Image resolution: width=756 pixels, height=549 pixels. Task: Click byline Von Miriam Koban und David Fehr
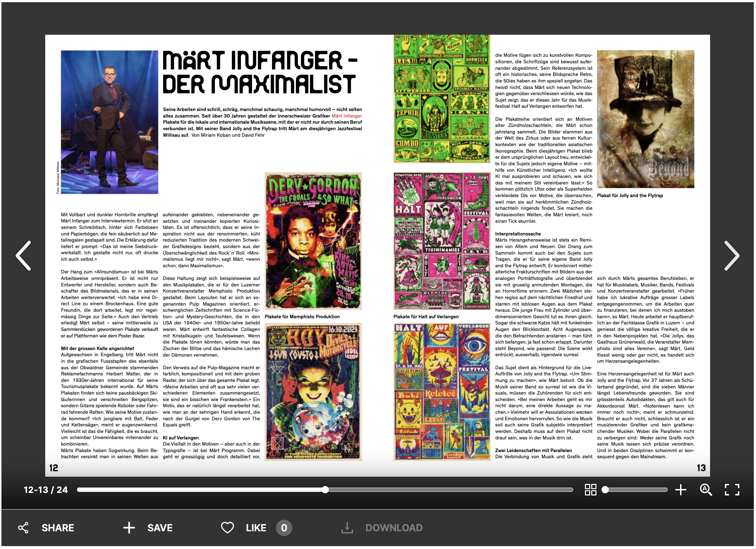click(228, 135)
